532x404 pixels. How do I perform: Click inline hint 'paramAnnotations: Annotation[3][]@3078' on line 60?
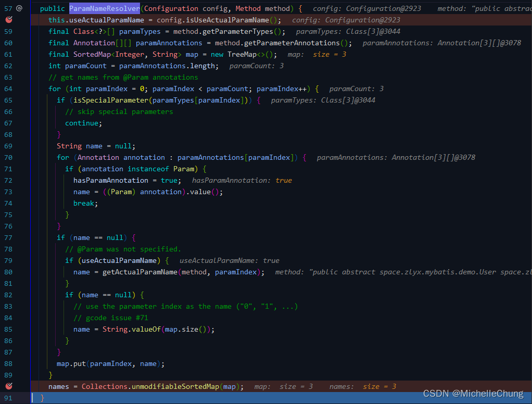point(442,43)
